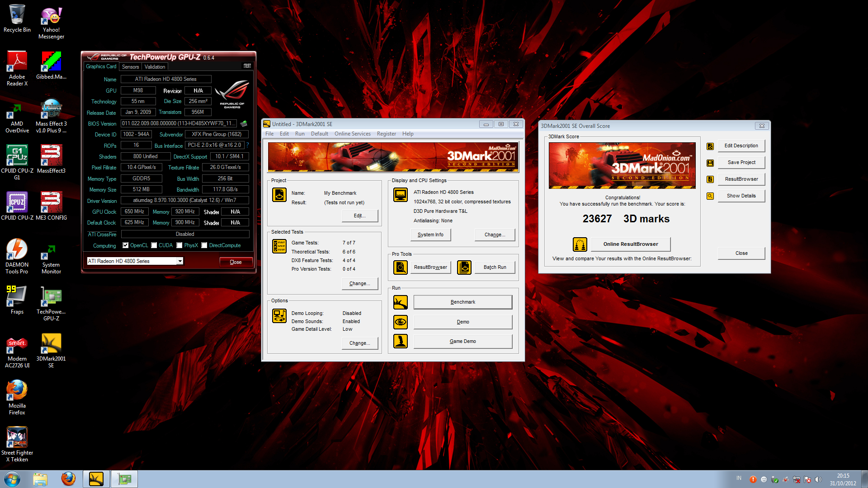The image size is (868, 488).
Task: Click the System Info button
Action: click(430, 235)
